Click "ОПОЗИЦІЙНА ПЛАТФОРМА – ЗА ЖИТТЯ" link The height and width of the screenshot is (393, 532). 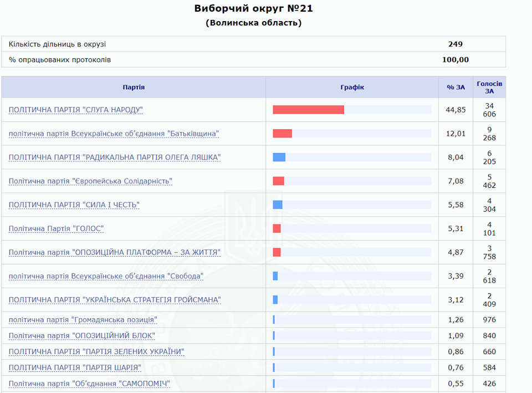pos(115,253)
